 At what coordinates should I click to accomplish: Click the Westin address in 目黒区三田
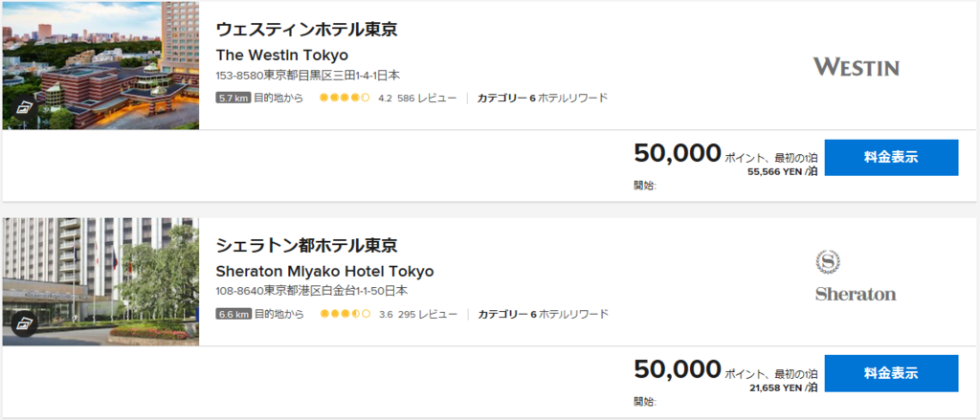pos(304,76)
